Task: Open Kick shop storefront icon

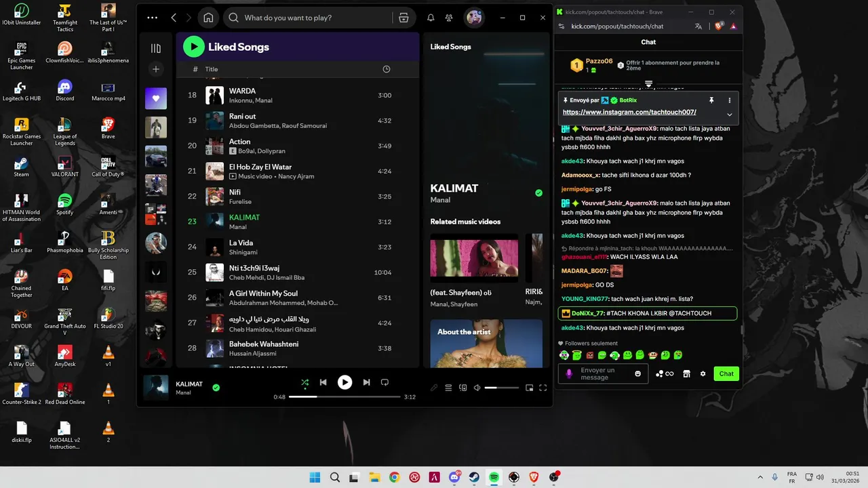Action: [x=686, y=373]
